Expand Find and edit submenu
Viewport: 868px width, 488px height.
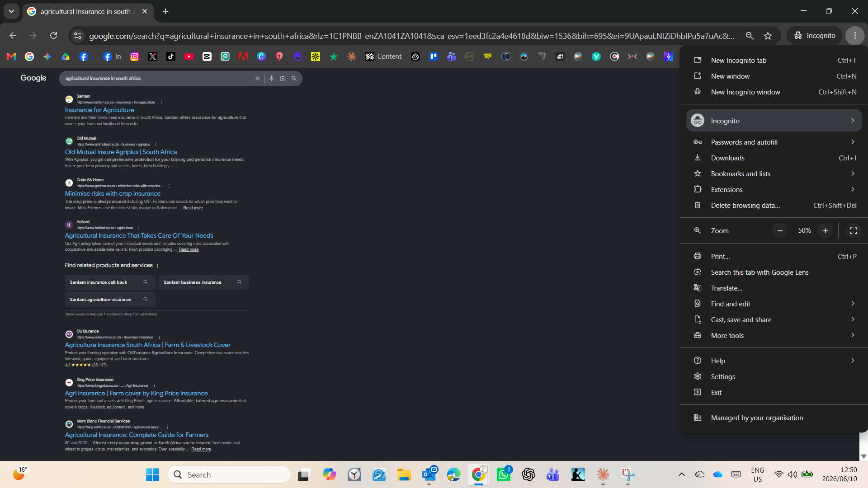pos(774,304)
